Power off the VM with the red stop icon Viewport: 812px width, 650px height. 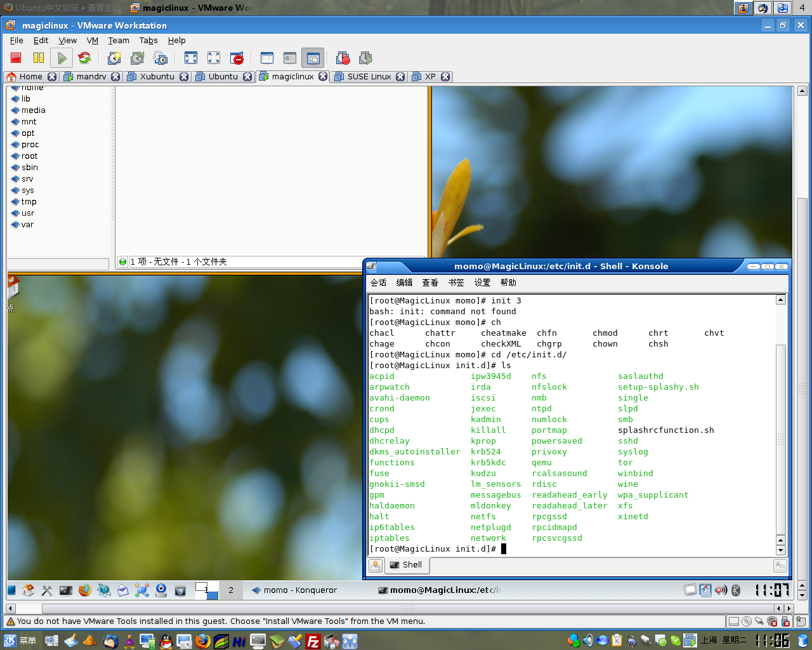[x=16, y=58]
